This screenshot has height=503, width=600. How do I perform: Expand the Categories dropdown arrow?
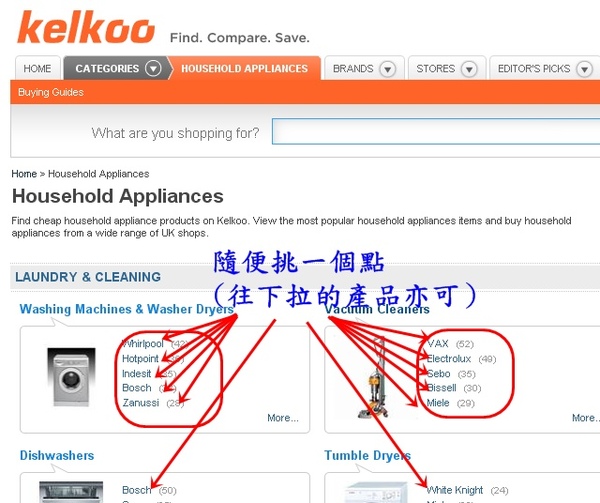[153, 69]
